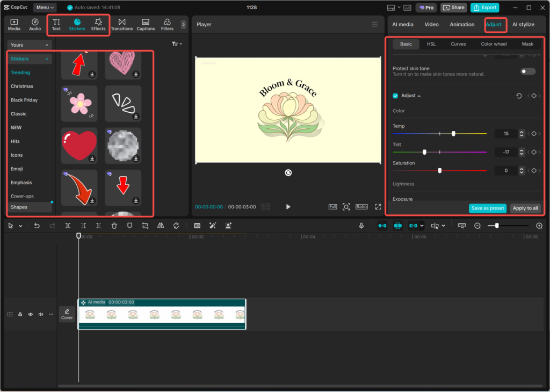This screenshot has width=550, height=392.
Task: Open the Captions panel
Action: point(146,24)
